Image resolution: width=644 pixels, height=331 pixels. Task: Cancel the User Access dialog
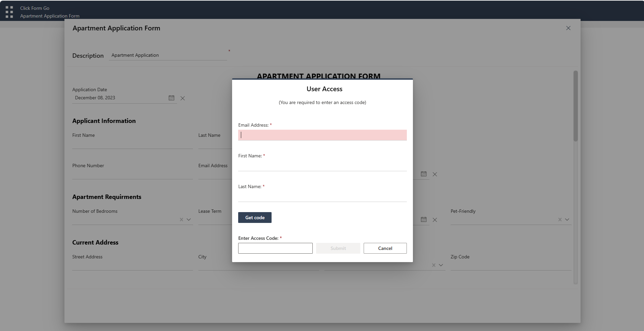point(385,248)
